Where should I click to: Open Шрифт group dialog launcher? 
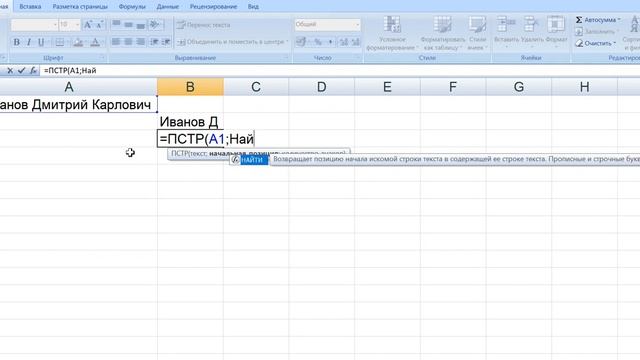pyautogui.click(x=102, y=58)
